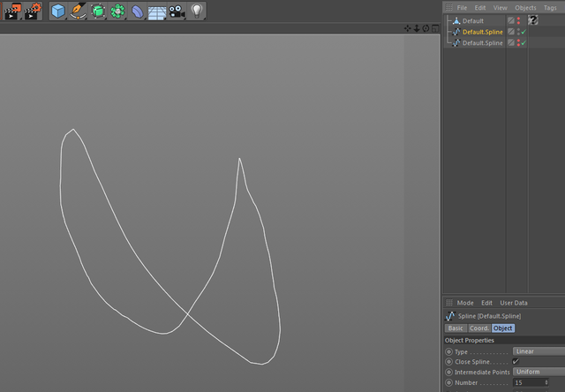Viewport: 565px width, 392px height.
Task: Click the Number field stepper arrows
Action: (546, 382)
